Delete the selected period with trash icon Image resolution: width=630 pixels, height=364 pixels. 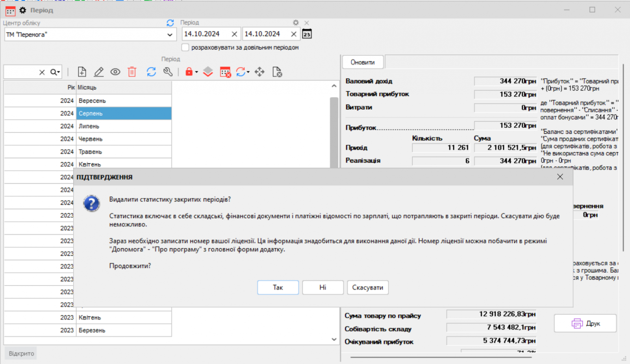pos(132,72)
